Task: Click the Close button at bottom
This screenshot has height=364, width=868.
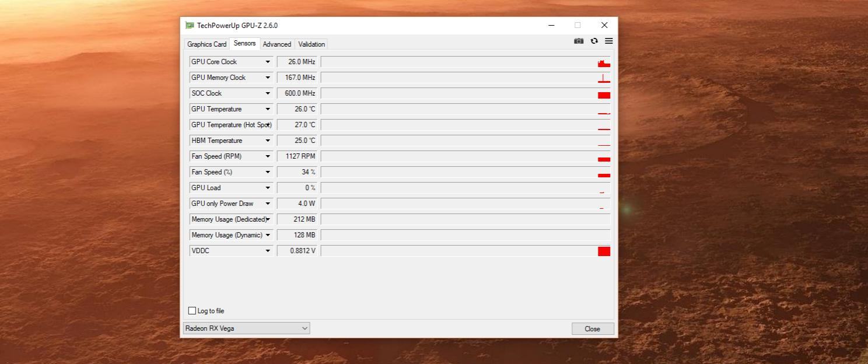Action: pyautogui.click(x=593, y=329)
